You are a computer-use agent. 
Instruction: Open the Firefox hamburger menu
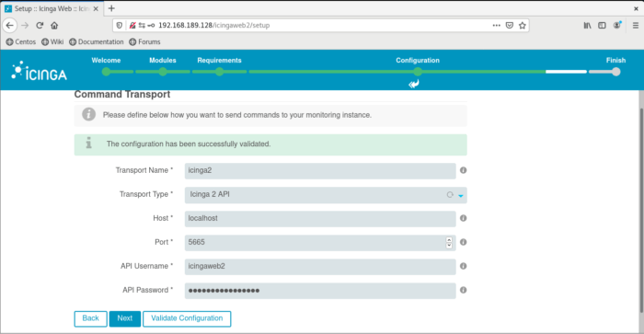[636, 26]
